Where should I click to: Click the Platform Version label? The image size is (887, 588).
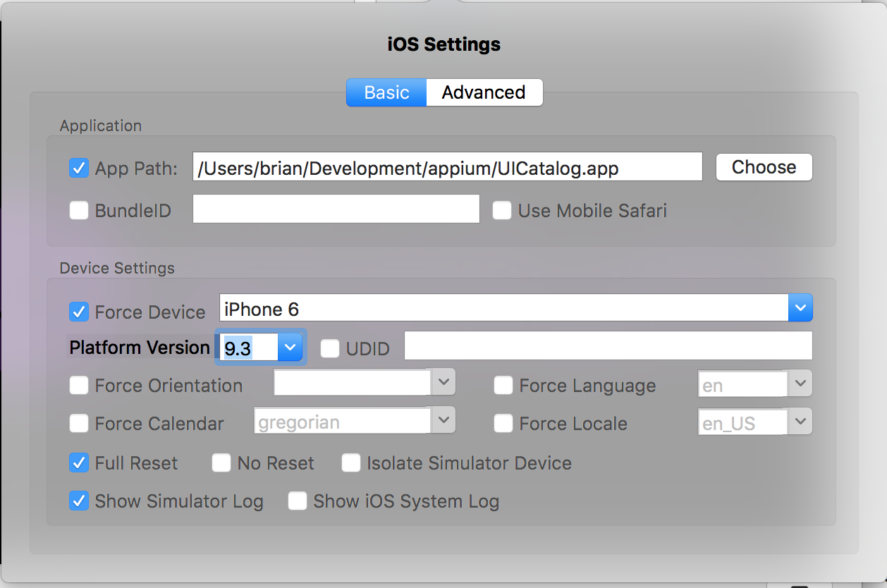140,347
